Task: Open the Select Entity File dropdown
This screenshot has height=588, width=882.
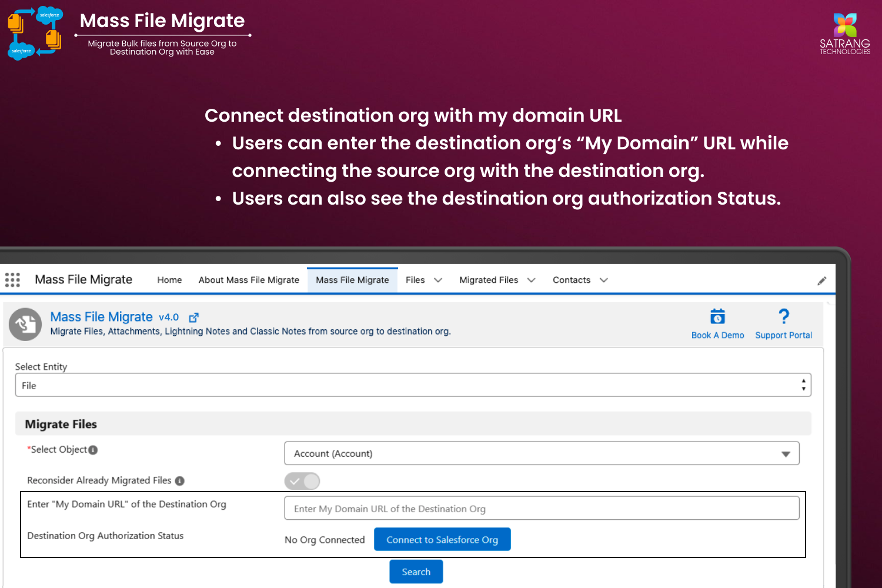Action: [413, 385]
